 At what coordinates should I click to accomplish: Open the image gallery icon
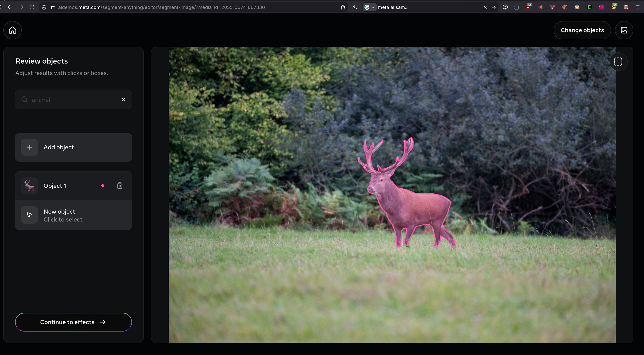point(624,30)
